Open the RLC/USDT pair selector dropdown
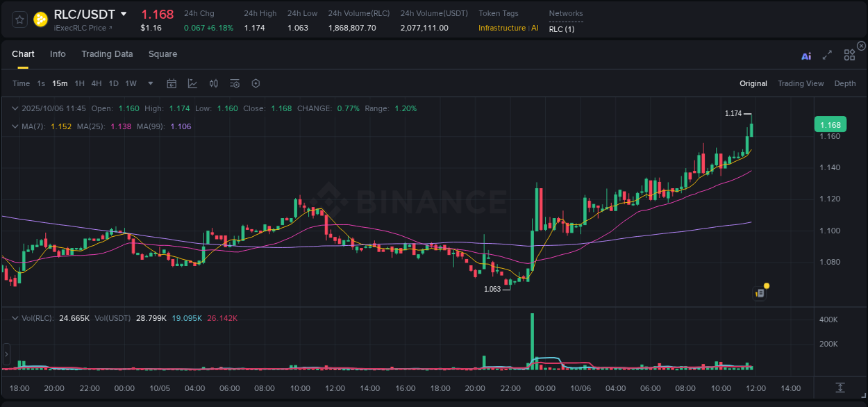This screenshot has width=868, height=407. pyautogui.click(x=124, y=13)
